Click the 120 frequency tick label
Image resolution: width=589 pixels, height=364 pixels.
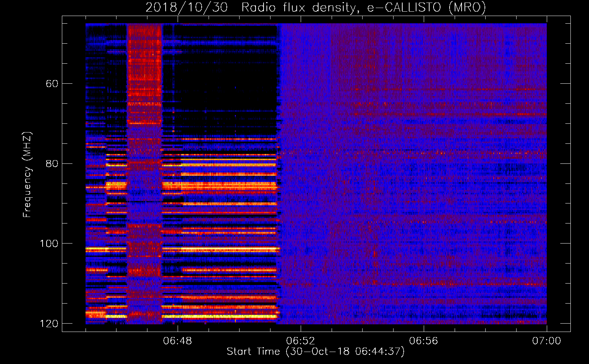(x=49, y=324)
